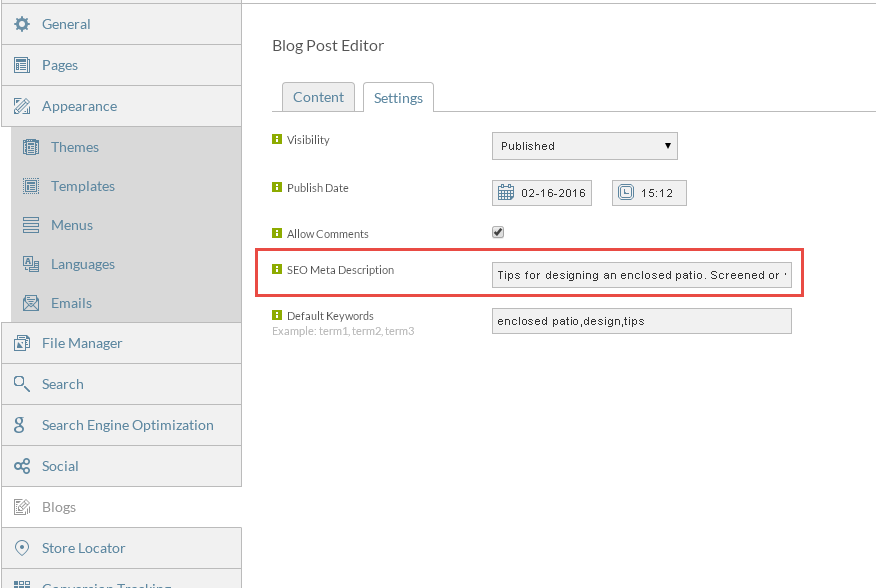This screenshot has height=588, width=876.
Task: Click the Visibility info icon
Action: pos(277,139)
